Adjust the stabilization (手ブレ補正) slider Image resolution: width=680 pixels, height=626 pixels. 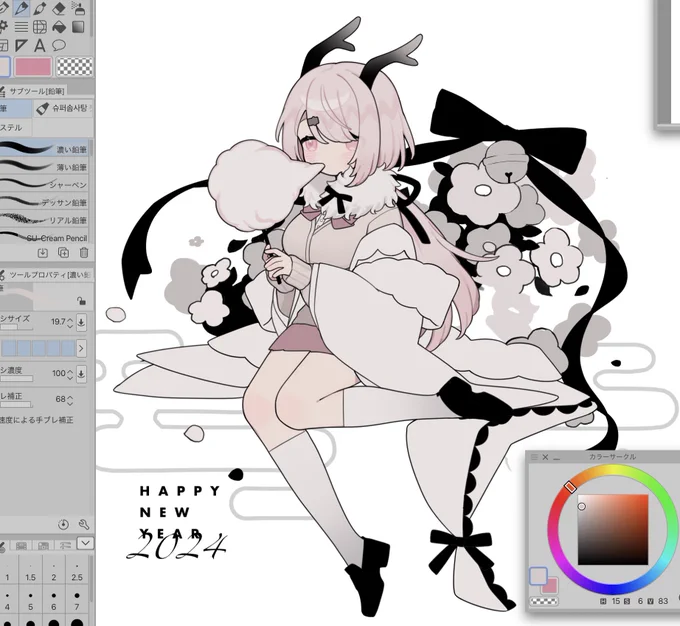tap(16, 405)
